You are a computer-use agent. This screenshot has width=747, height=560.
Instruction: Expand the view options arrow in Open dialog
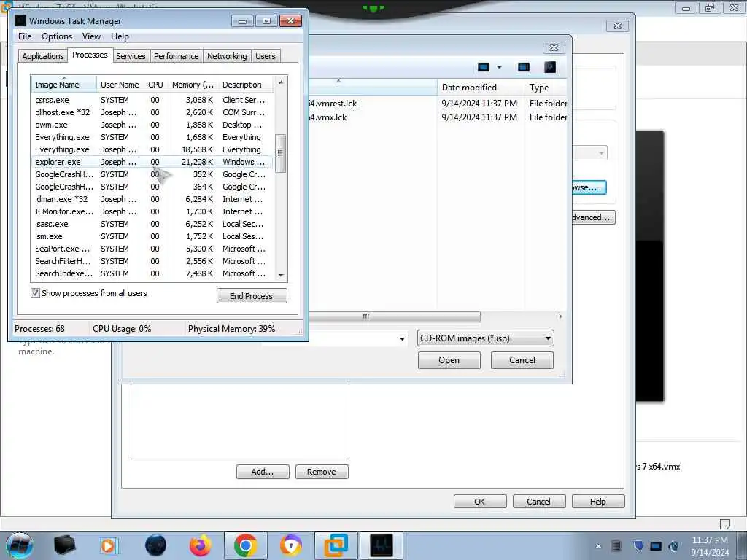point(499,67)
